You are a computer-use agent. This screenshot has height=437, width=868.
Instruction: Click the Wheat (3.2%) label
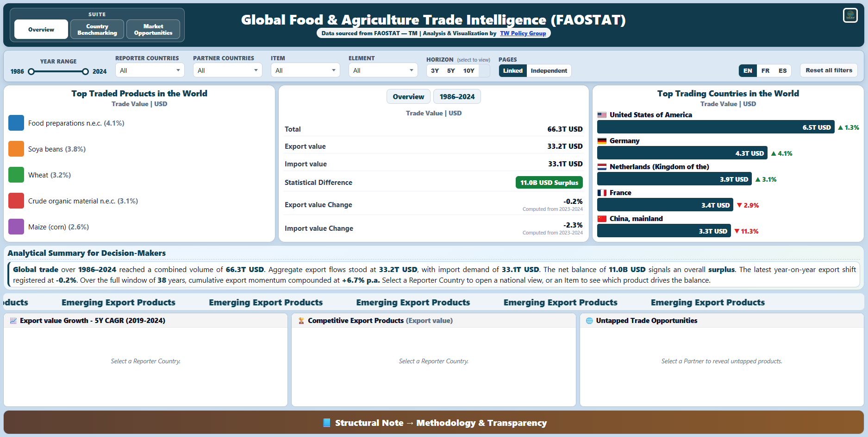(x=50, y=175)
